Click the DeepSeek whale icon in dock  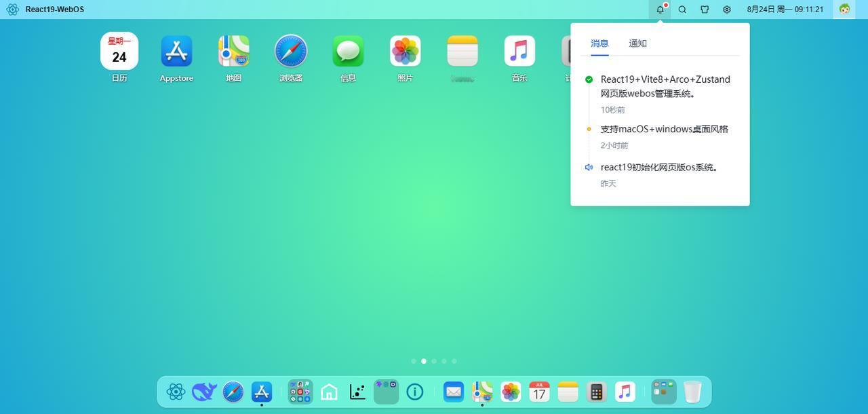(204, 392)
